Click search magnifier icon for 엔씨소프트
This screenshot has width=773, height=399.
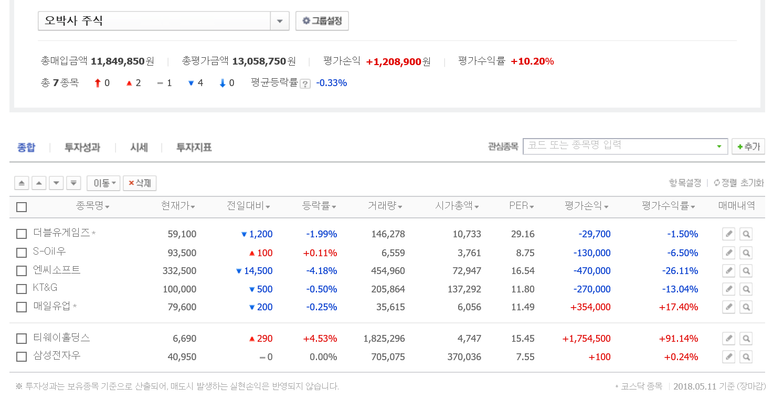click(746, 271)
